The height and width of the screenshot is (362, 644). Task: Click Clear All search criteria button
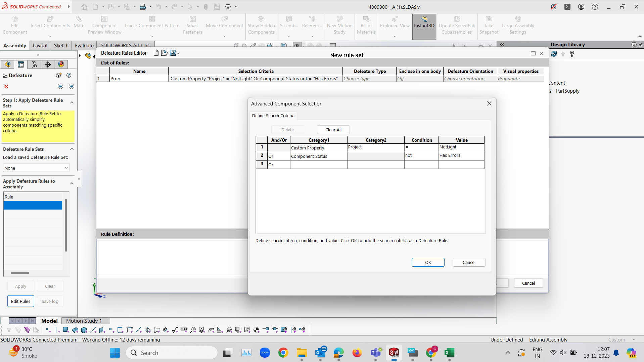pyautogui.click(x=333, y=130)
